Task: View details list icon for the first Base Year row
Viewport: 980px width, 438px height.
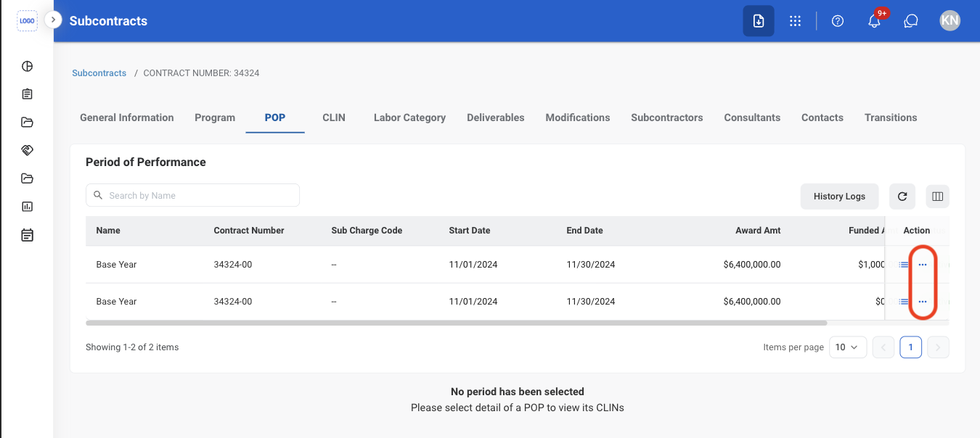Action: coord(904,265)
